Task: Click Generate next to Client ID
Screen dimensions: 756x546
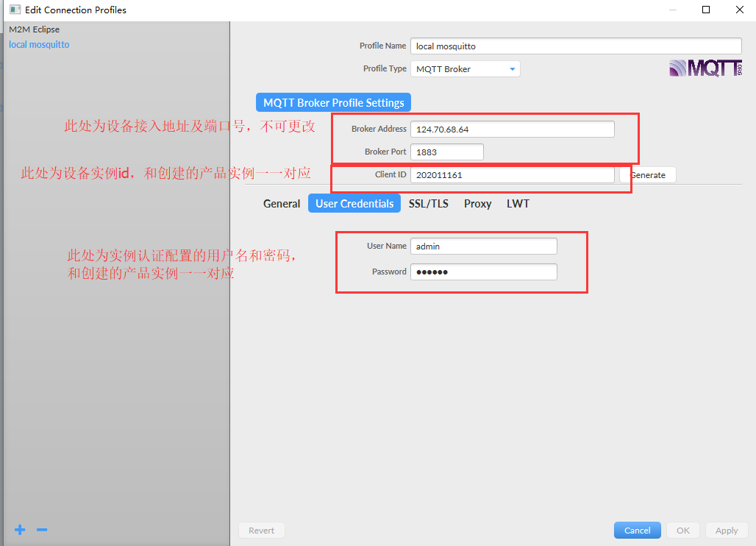Action: (x=649, y=175)
